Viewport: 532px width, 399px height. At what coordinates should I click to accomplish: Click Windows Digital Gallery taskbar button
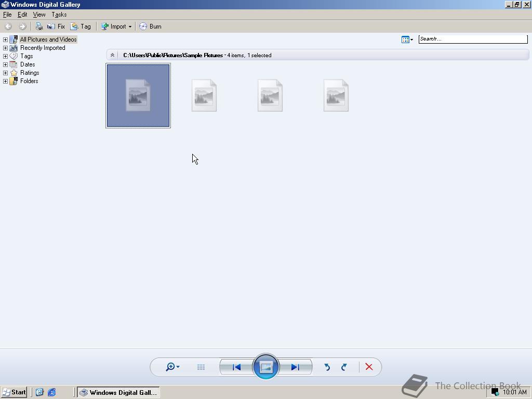pos(119,393)
